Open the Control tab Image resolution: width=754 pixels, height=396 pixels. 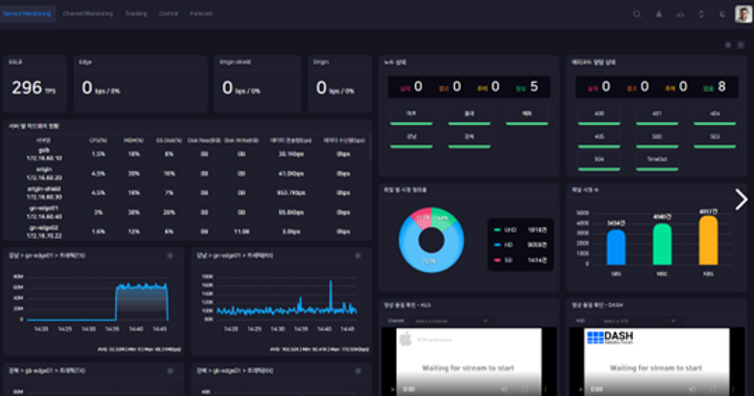(x=168, y=13)
